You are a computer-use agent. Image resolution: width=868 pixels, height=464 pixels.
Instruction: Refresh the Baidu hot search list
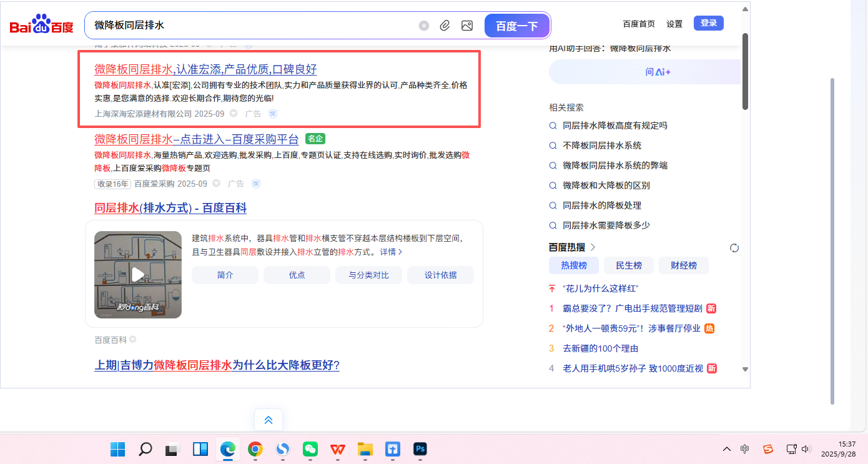coord(734,248)
